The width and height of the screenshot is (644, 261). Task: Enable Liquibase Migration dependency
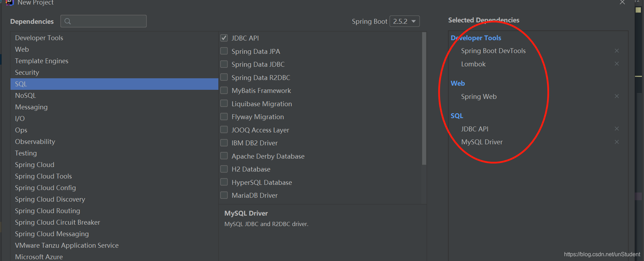click(224, 103)
